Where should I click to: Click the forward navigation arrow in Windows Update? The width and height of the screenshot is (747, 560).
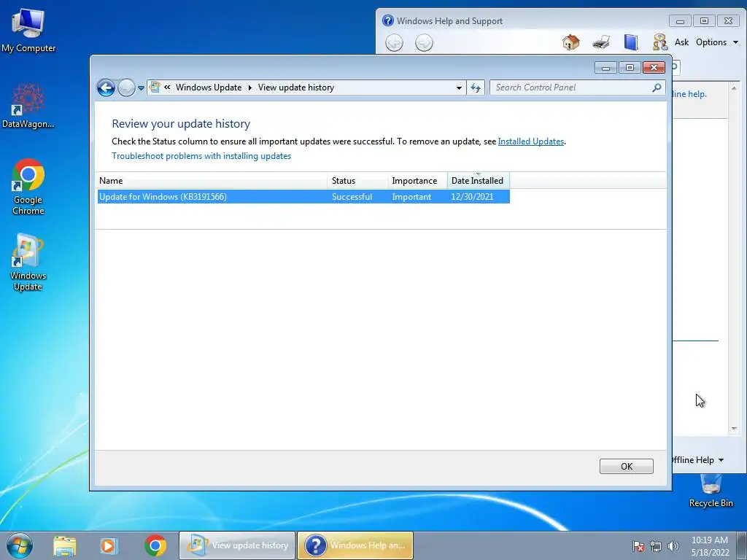pos(126,87)
